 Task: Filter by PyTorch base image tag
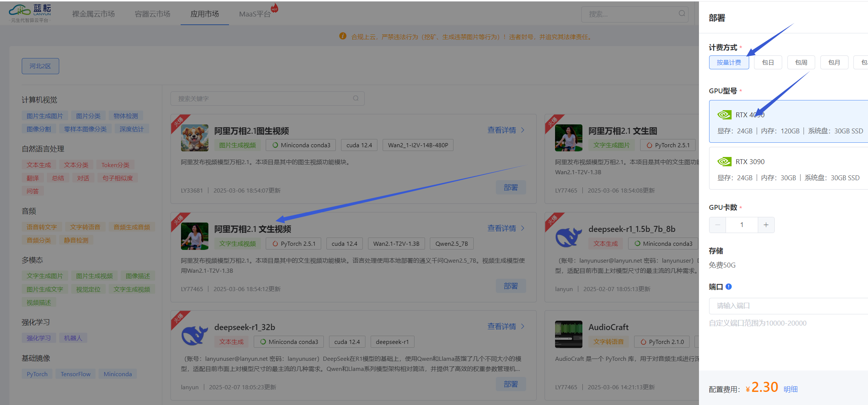click(x=37, y=374)
